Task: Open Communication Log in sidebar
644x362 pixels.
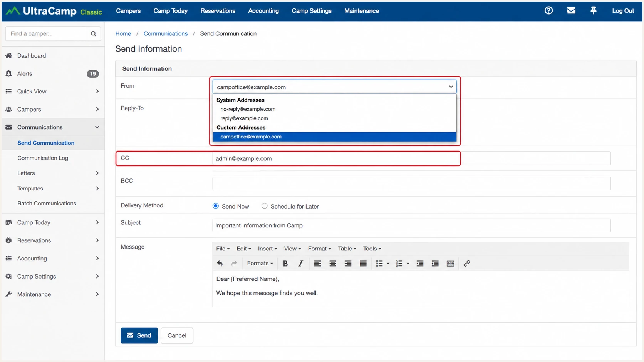Action: (x=43, y=158)
